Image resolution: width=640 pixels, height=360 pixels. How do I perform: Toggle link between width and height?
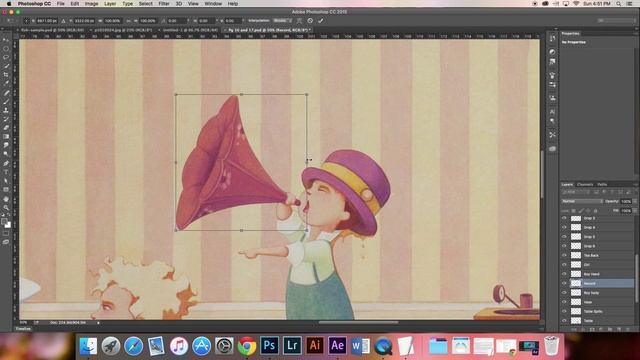(x=128, y=20)
